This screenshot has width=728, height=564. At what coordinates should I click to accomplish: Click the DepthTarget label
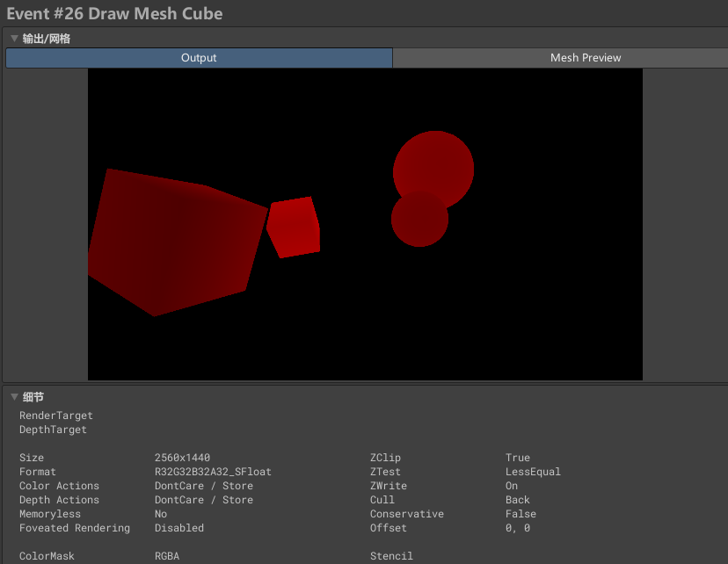(x=53, y=430)
